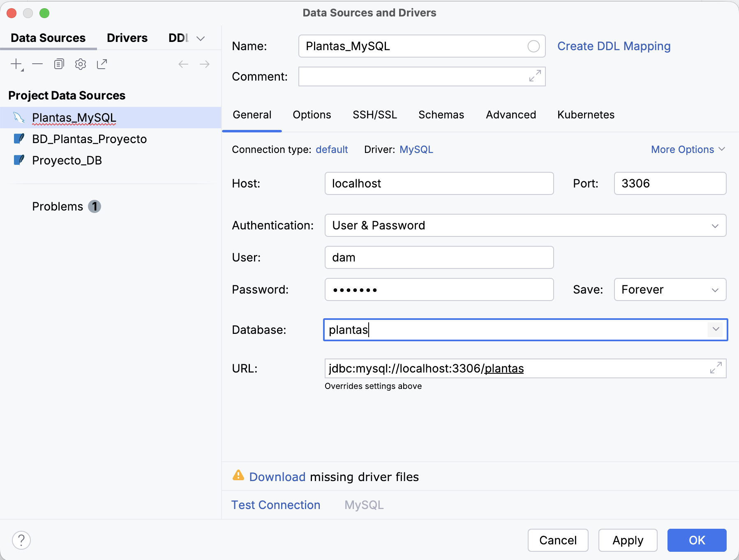Click the Make Global export icon
This screenshot has width=739, height=560.
102,64
